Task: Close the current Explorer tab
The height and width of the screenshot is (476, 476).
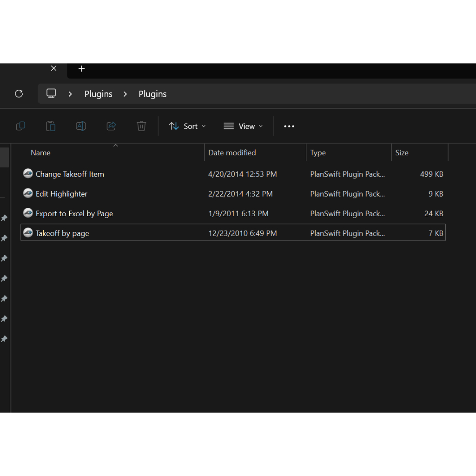Action: click(53, 69)
